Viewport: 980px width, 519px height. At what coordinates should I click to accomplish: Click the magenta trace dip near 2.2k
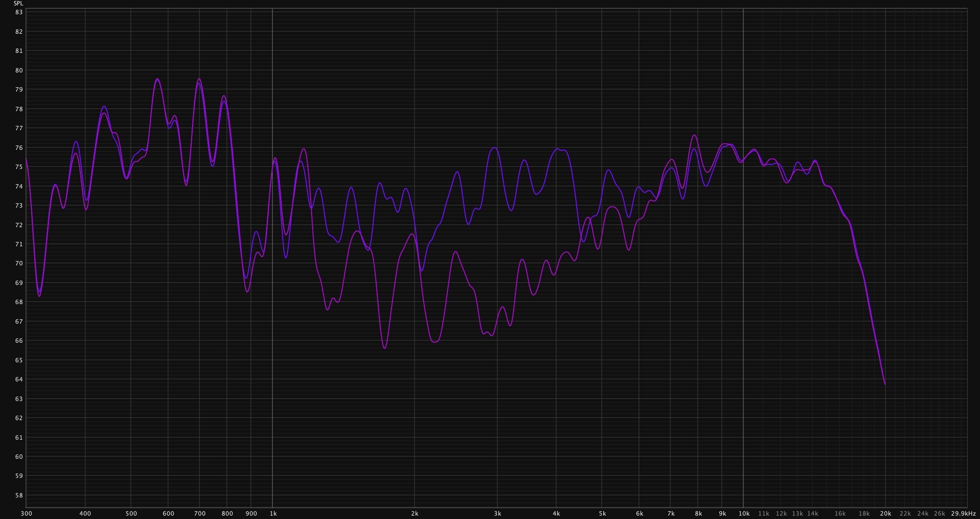coord(435,341)
